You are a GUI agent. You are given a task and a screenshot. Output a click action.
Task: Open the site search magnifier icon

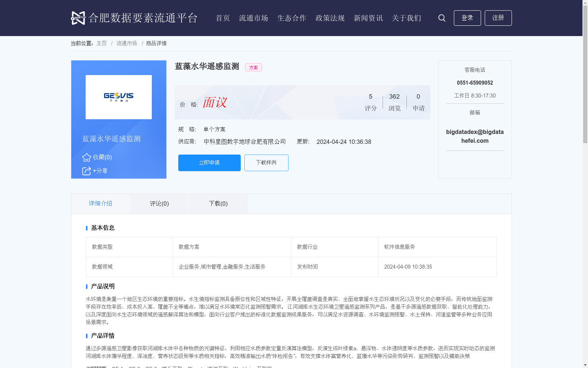coord(441,18)
